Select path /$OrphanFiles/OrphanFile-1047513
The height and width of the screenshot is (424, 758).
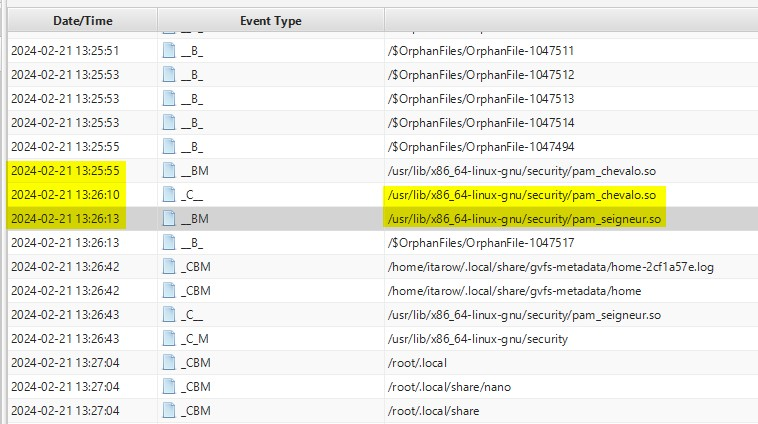(481, 99)
